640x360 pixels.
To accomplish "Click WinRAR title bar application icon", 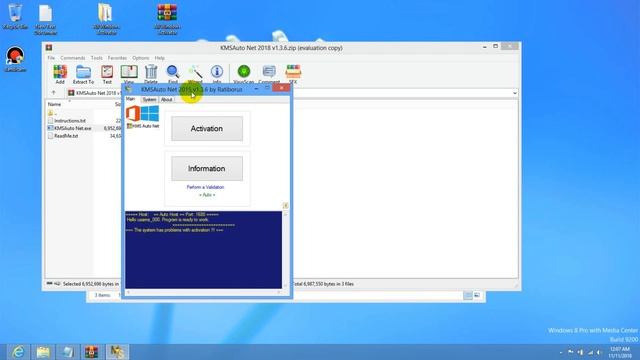I will [49, 48].
